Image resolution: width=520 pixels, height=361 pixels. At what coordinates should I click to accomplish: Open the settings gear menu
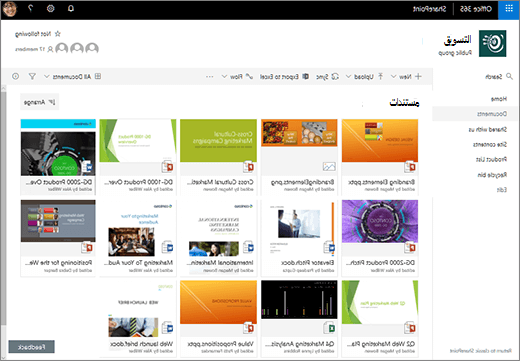click(51, 9)
